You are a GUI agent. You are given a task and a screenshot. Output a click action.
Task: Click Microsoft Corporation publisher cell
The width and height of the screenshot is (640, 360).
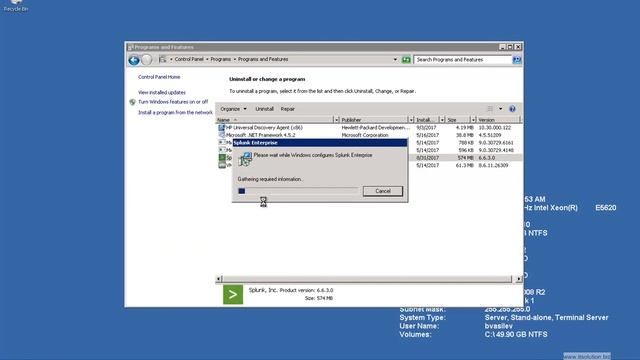365,135
